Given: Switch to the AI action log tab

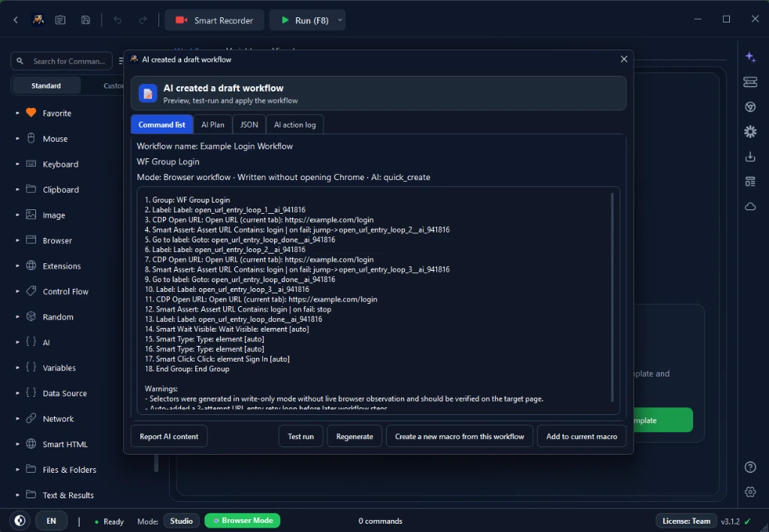Looking at the screenshot, I should (294, 125).
